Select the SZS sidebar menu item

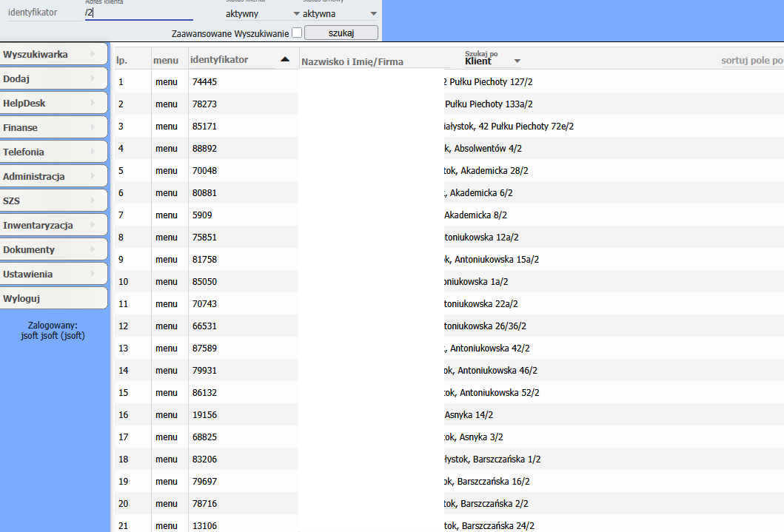pyautogui.click(x=53, y=201)
